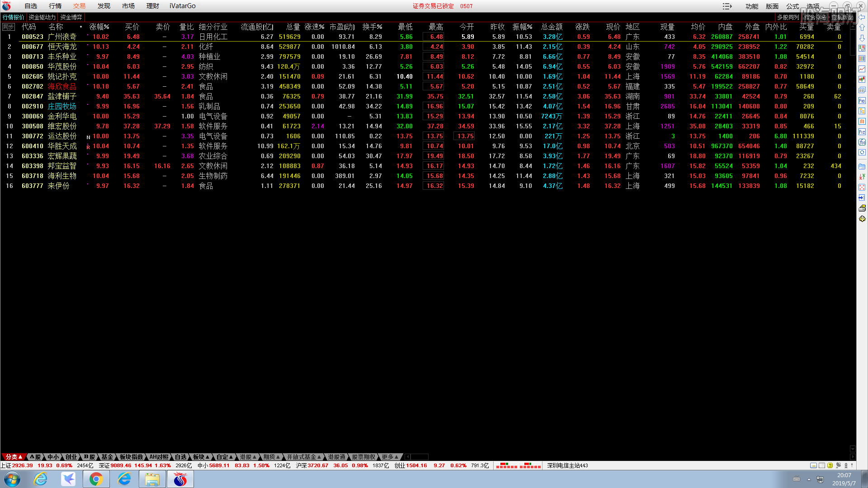
Task: Click the up arrow icon in right sidebar
Action: [862, 28]
